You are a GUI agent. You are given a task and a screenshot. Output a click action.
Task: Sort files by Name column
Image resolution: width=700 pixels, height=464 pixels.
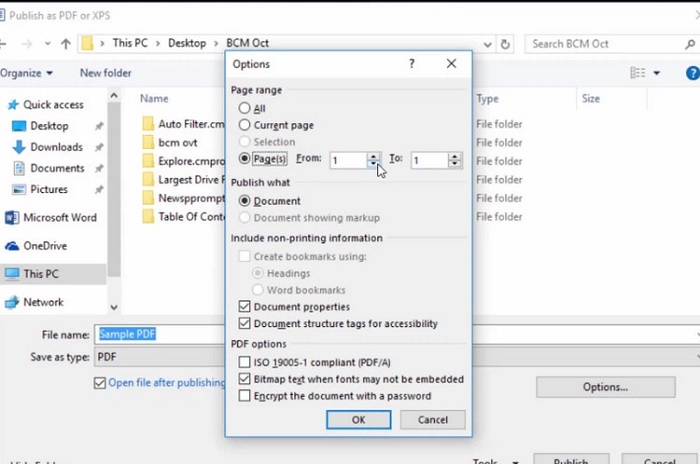[154, 99]
